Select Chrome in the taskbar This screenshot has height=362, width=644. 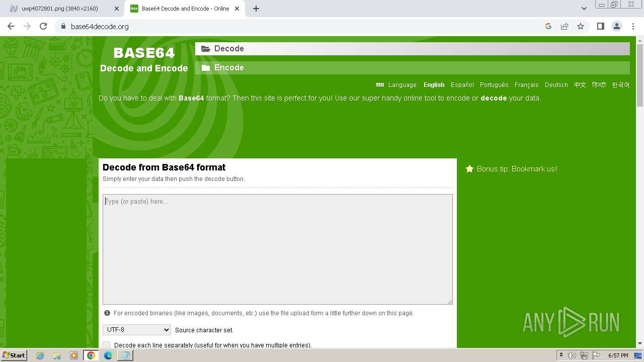91,355
